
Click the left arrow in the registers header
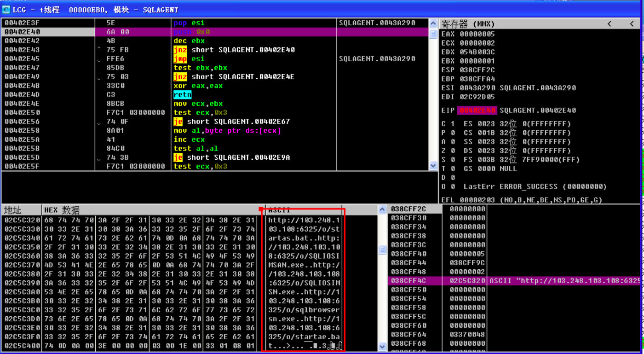click(609, 23)
